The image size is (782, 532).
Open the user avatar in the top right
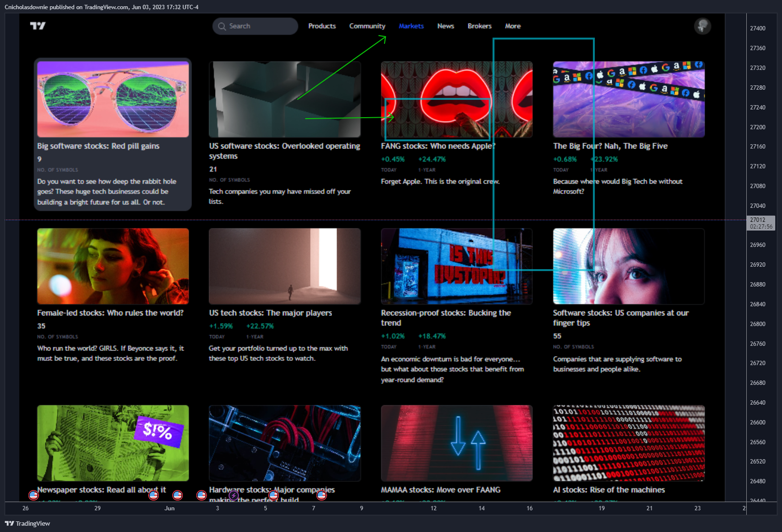point(702,26)
